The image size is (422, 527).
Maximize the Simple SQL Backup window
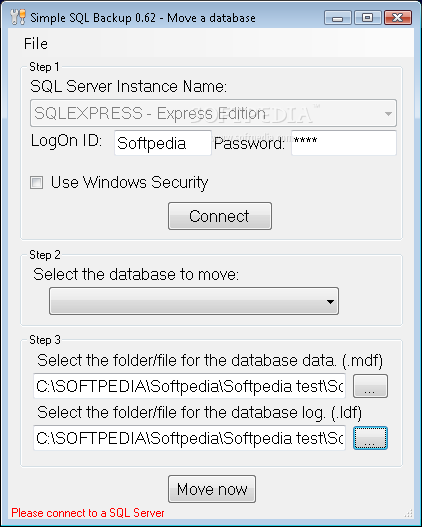pyautogui.click(x=367, y=17)
